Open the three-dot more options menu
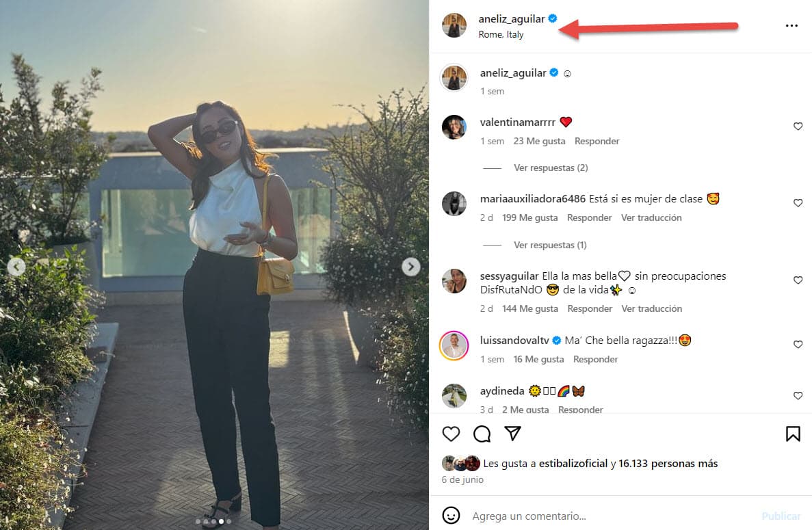The height and width of the screenshot is (530, 812). pyautogui.click(x=791, y=26)
